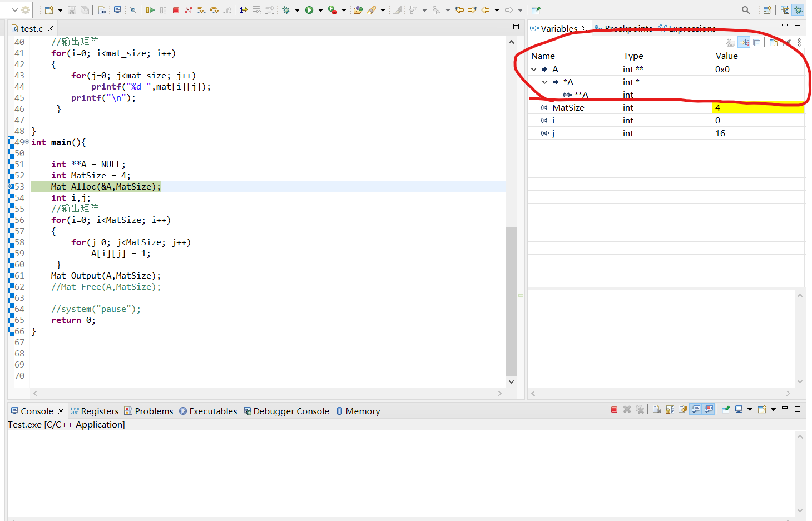
Task: Click the editor vertical scrollbar thumb
Action: pos(511,301)
